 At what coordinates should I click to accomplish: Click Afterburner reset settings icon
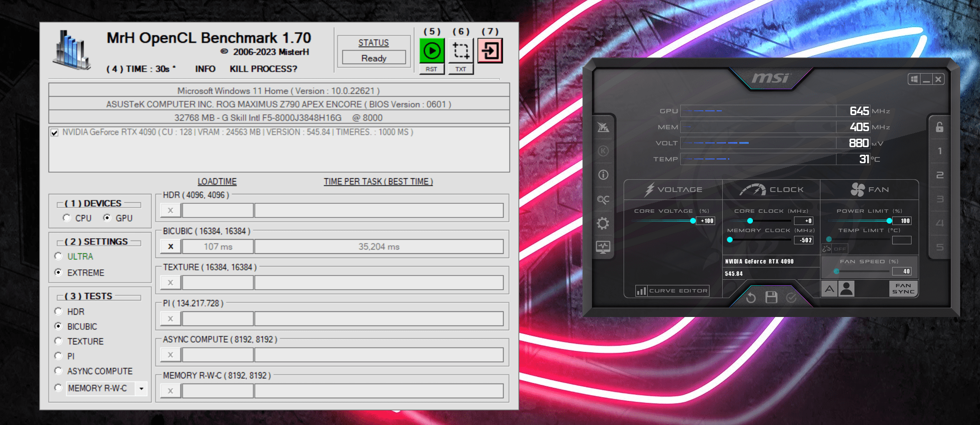(751, 298)
